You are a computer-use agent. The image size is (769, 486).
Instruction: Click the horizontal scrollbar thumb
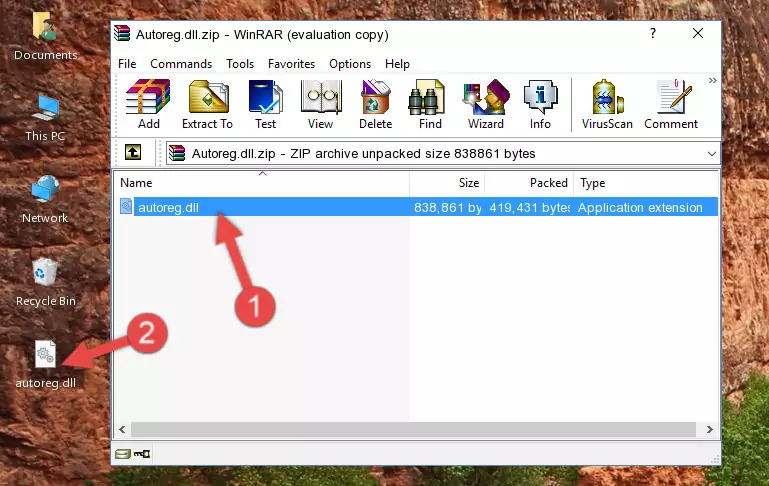coord(413,429)
